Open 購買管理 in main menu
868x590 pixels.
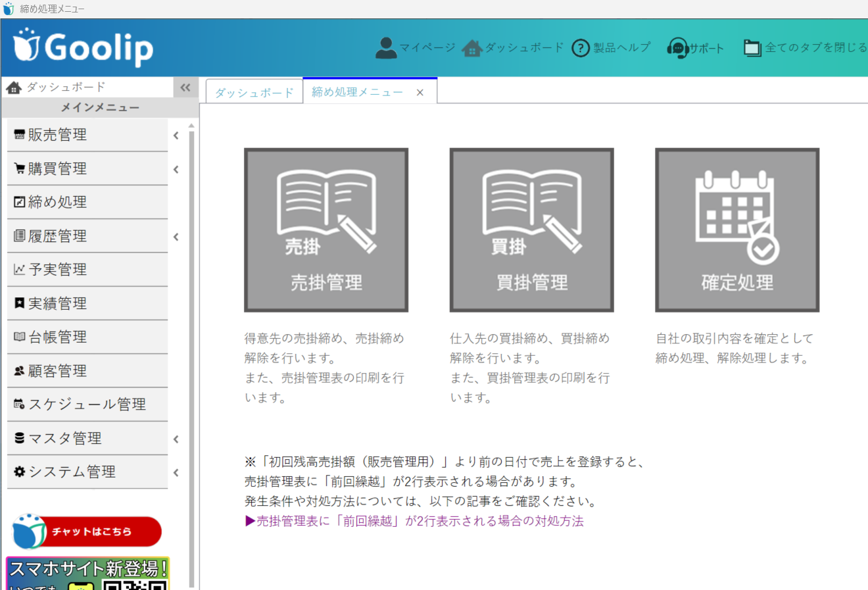(87, 168)
